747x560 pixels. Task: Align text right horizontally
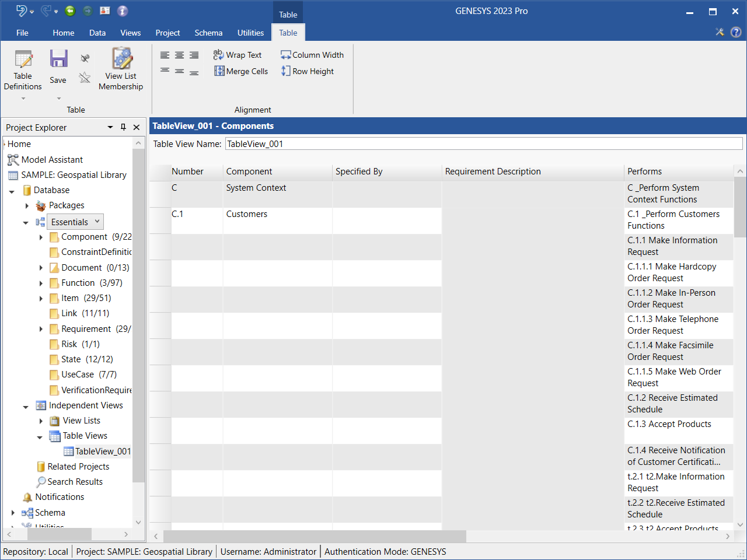pyautogui.click(x=194, y=55)
